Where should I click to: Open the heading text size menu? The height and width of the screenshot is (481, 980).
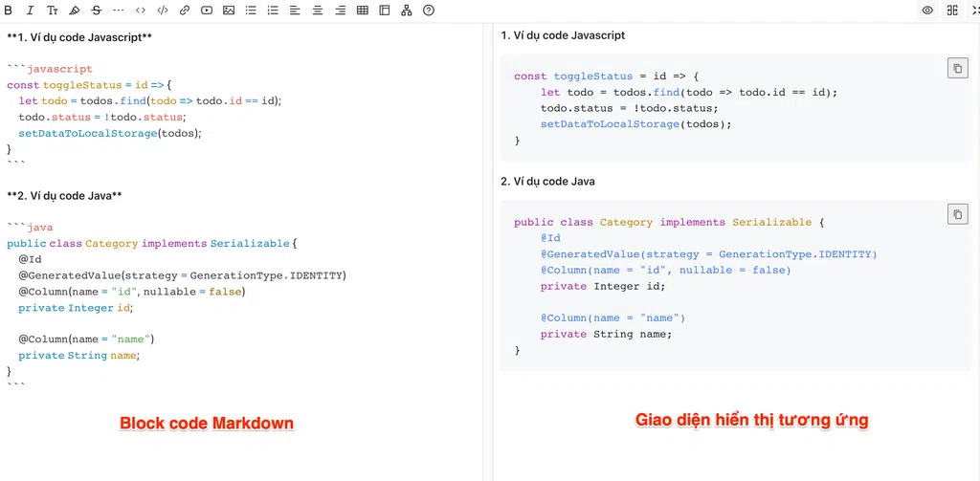pyautogui.click(x=52, y=11)
